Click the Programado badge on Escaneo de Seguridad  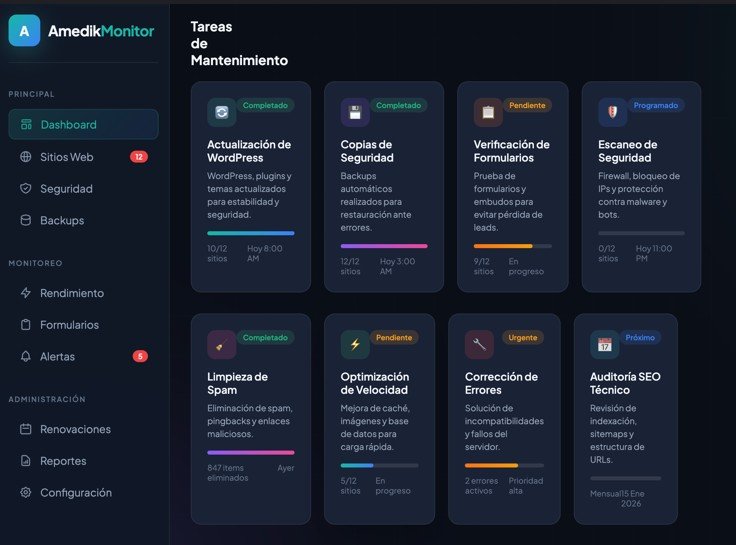pyautogui.click(x=656, y=105)
